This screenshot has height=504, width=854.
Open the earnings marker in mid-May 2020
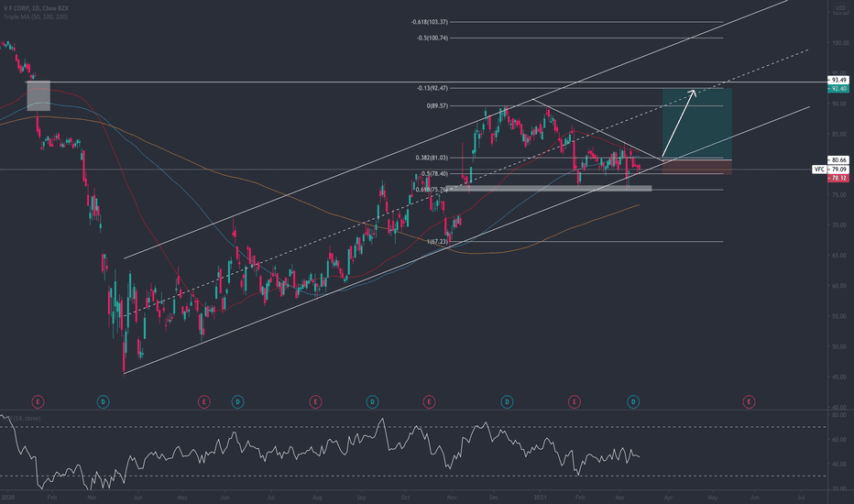click(x=203, y=402)
